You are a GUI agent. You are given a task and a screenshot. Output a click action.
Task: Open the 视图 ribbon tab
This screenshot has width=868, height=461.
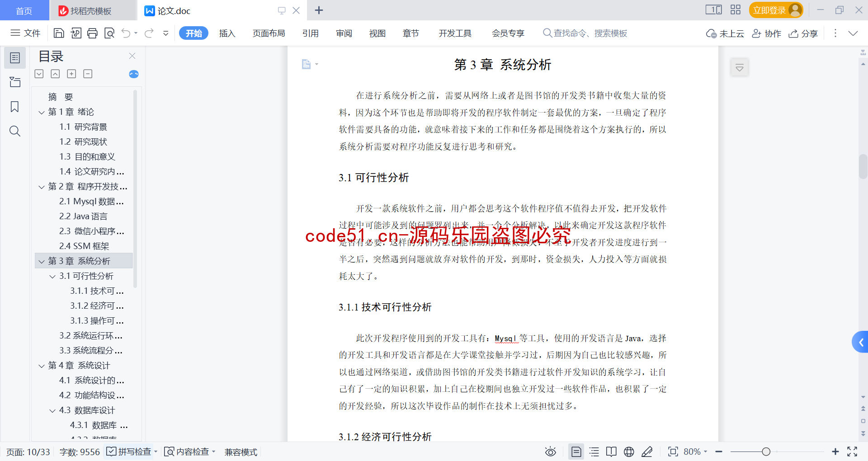(377, 33)
